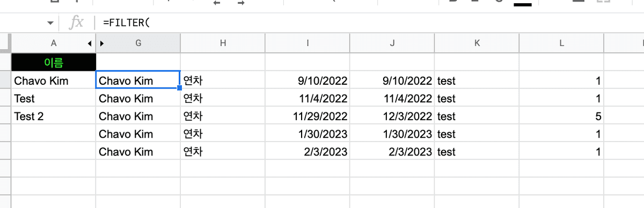Open the name box dropdown arrow

point(50,23)
